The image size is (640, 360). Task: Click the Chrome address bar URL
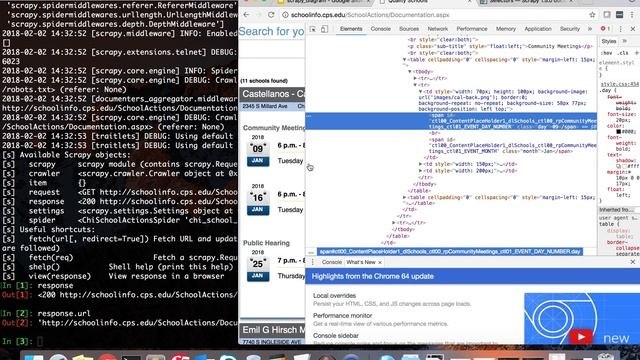pos(370,15)
